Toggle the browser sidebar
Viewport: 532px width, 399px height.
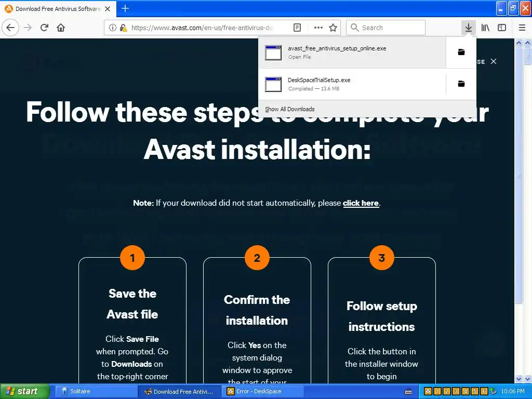coord(502,28)
